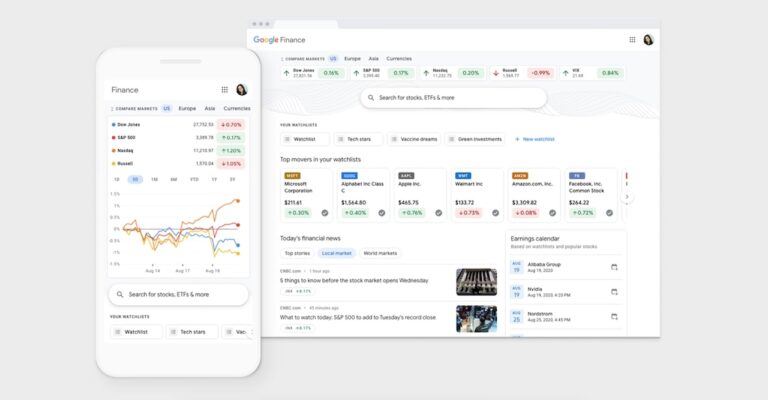Select Local market news filter
Viewport: 768px width, 400px height.
point(336,254)
